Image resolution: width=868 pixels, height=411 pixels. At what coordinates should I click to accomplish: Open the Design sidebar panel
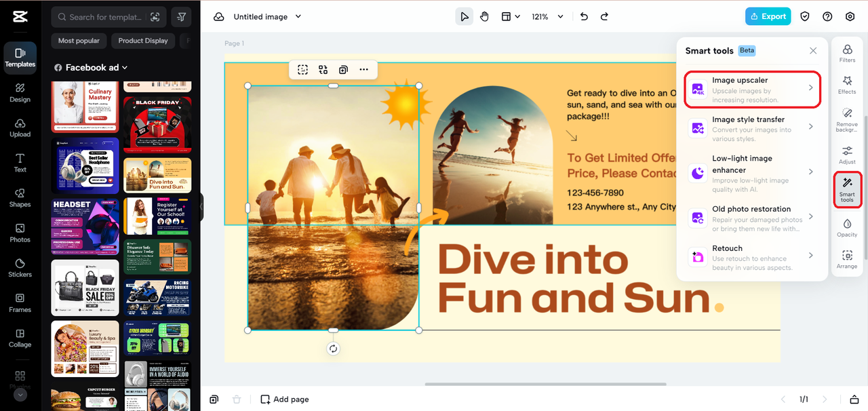coord(20,92)
